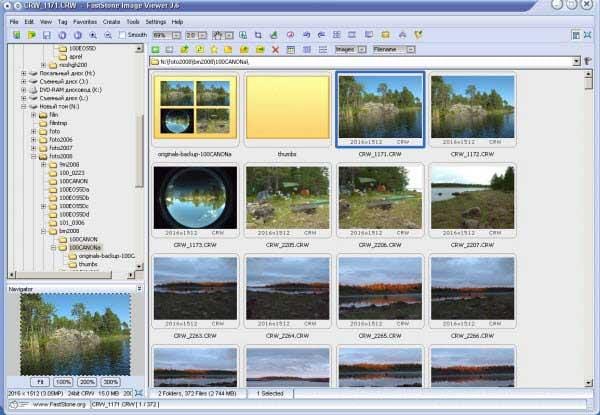Image resolution: width=600 pixels, height=415 pixels.
Task: Open the Tag menu
Action: 62,22
